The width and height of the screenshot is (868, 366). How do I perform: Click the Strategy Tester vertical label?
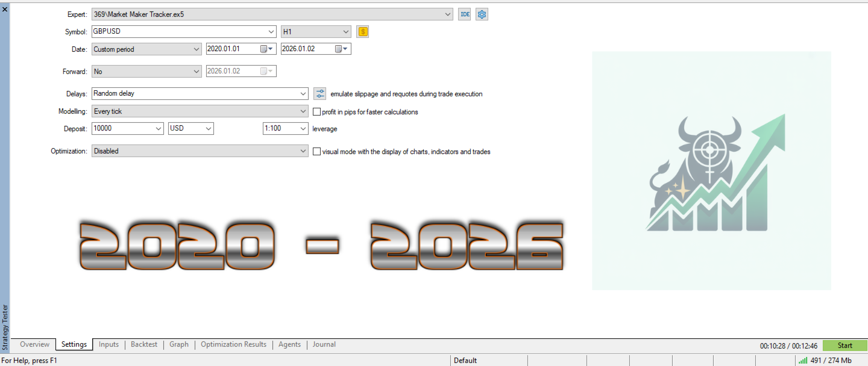point(5,327)
